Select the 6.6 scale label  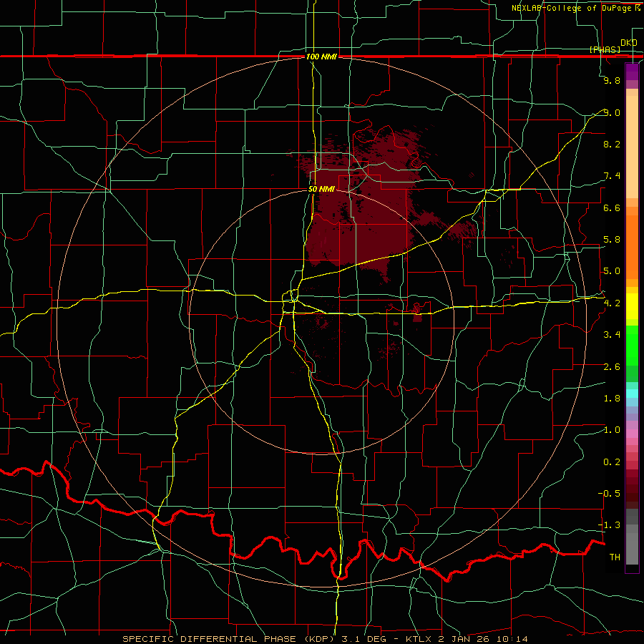tap(612, 208)
